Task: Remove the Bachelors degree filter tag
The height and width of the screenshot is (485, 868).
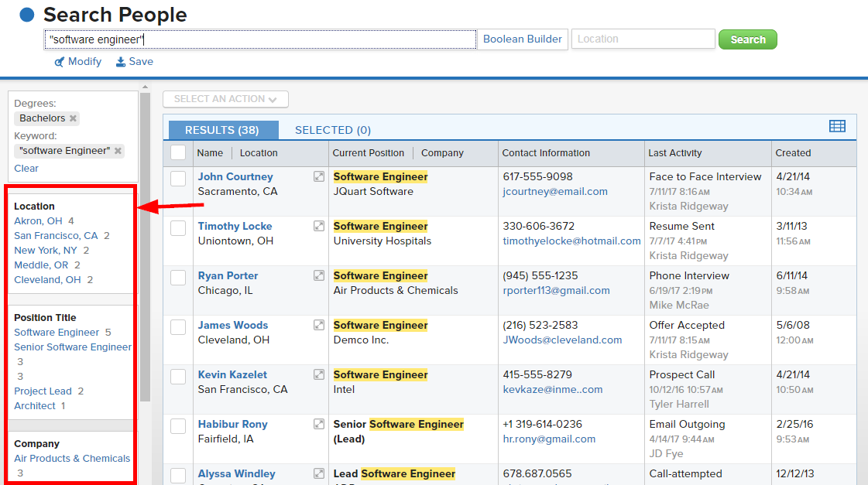Action: [x=73, y=118]
